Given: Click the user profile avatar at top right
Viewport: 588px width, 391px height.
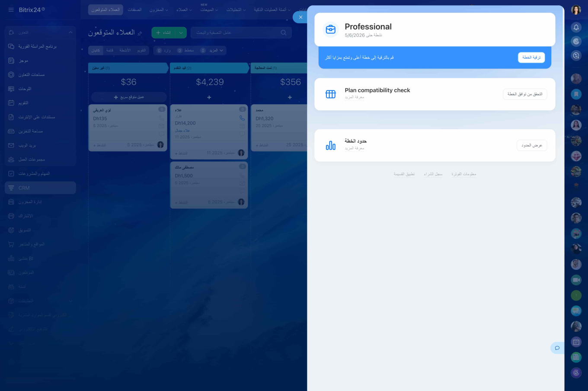Looking at the screenshot, I should click(576, 10).
